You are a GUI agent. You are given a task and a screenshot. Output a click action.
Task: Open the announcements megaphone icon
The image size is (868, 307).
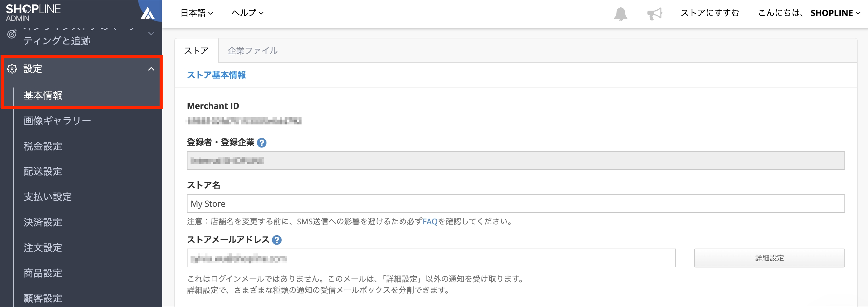(655, 14)
